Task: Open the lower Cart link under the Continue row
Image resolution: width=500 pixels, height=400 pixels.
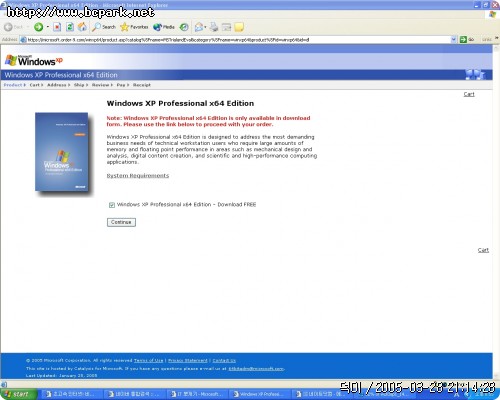Action: (x=483, y=250)
